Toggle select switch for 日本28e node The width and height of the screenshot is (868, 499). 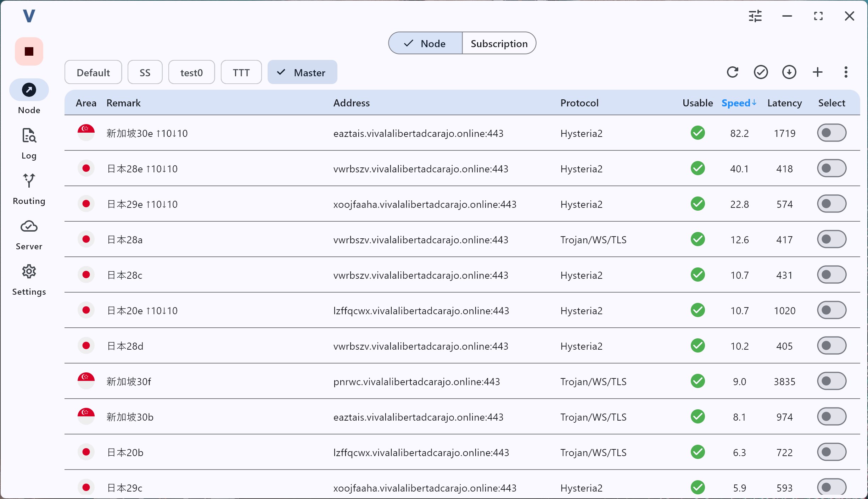[x=832, y=168]
